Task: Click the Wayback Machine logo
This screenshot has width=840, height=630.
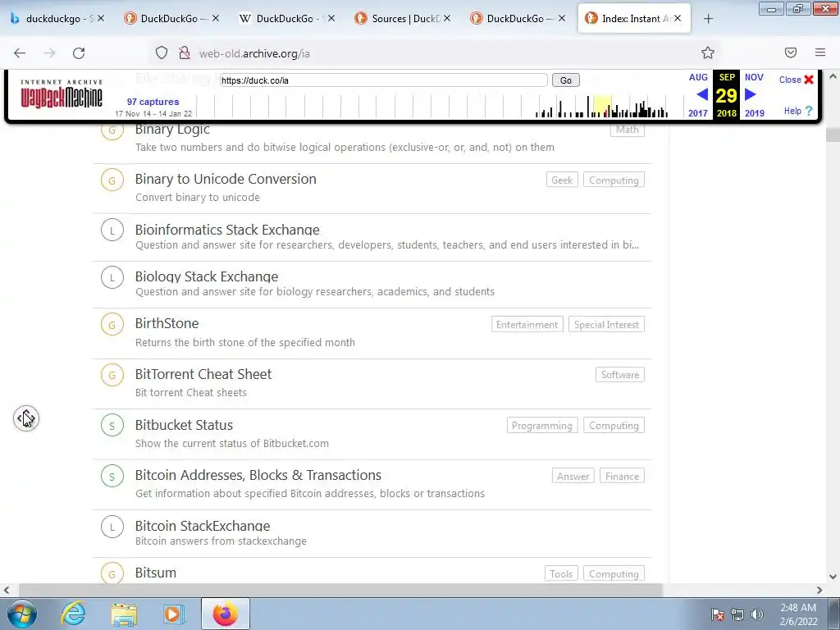Action: [x=61, y=94]
